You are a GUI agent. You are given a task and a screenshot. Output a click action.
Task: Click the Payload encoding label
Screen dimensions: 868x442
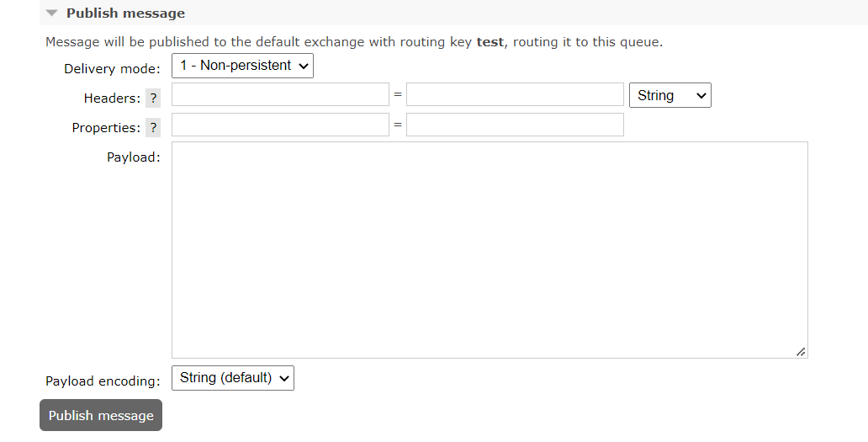pyautogui.click(x=103, y=381)
